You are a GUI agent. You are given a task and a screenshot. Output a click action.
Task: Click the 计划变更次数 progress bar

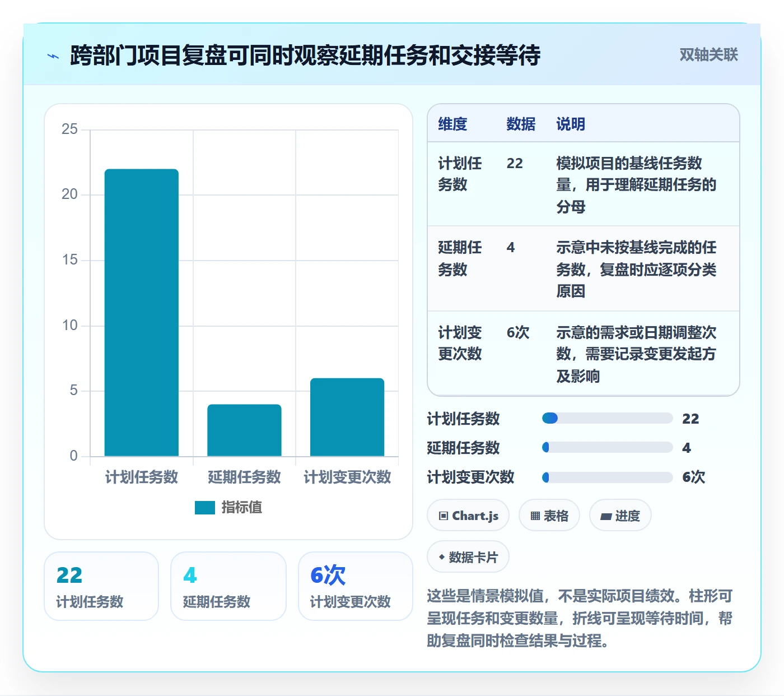pyautogui.click(x=608, y=477)
